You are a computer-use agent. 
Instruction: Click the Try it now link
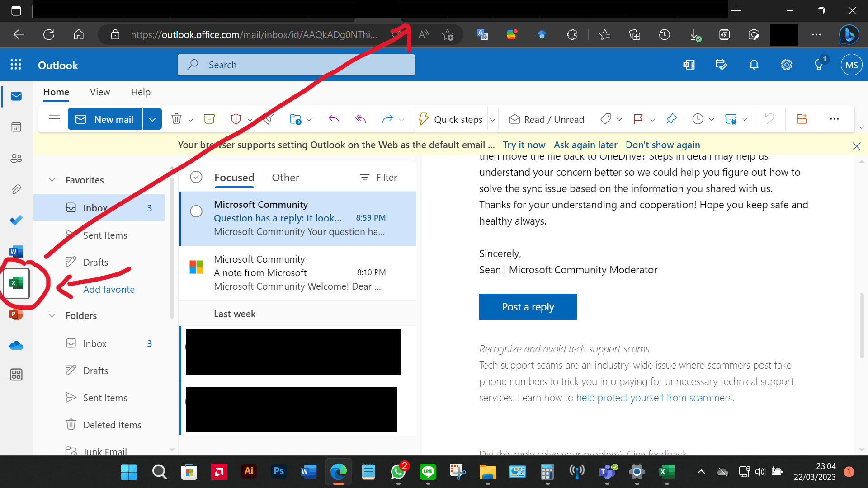pos(524,145)
